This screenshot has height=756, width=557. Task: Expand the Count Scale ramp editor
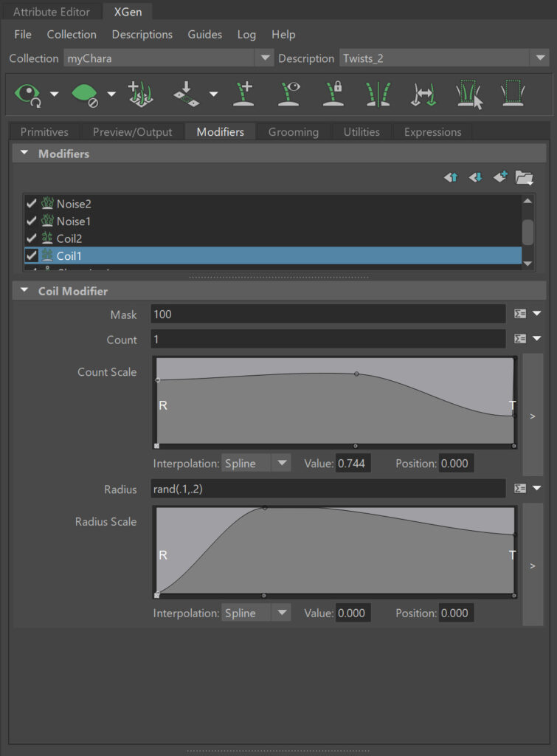(533, 416)
